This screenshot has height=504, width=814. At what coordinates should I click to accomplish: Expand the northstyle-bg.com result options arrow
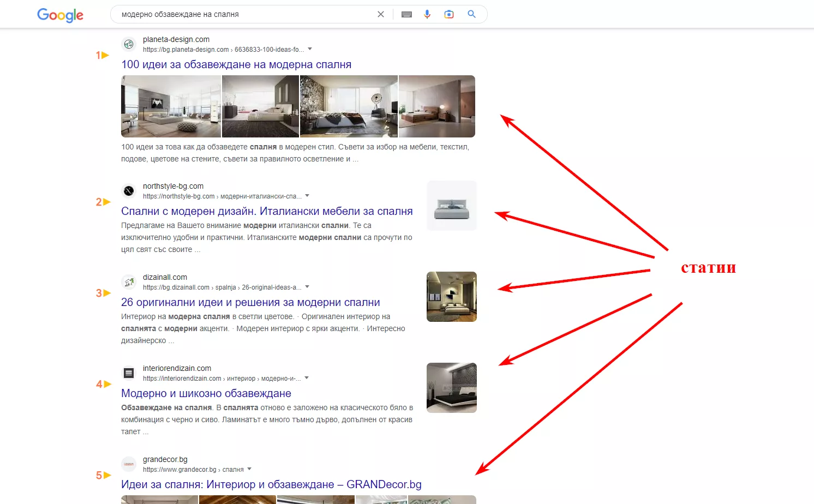[307, 196]
